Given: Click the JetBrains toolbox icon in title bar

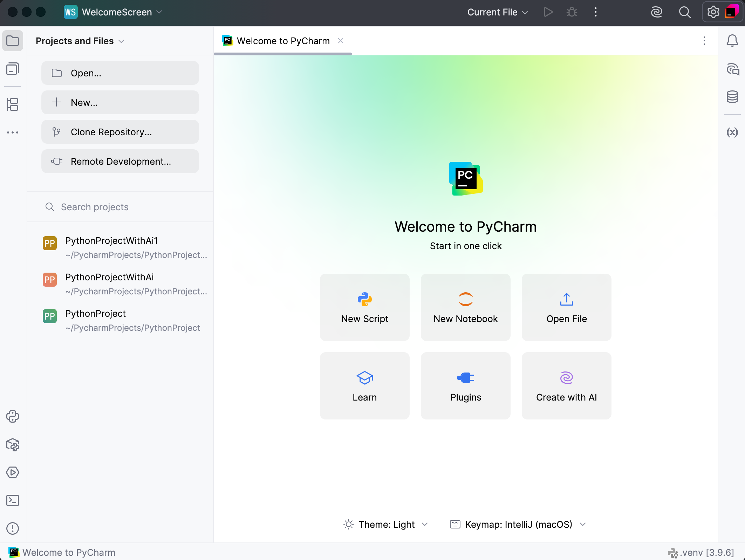Looking at the screenshot, I should tap(732, 12).
